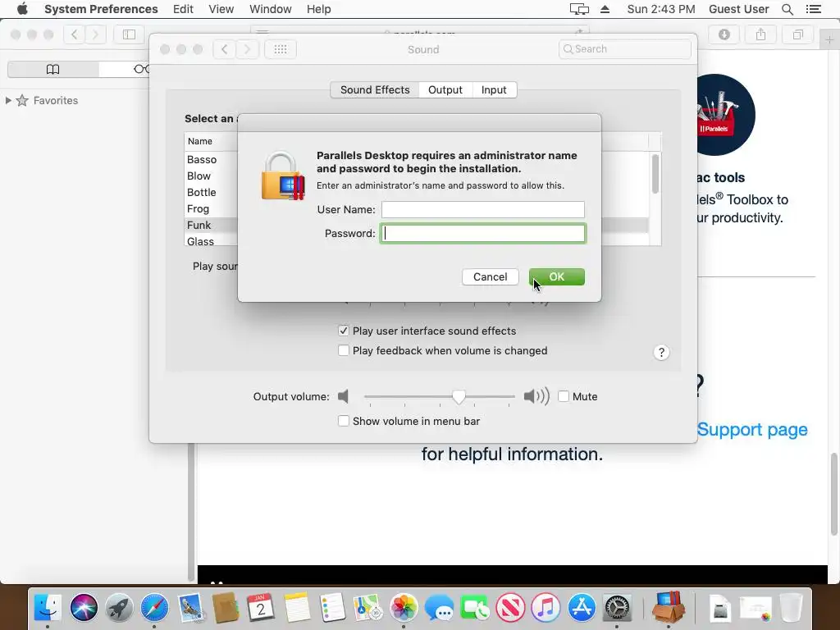
Task: Open Photos icon in the Dock
Action: [404, 608]
